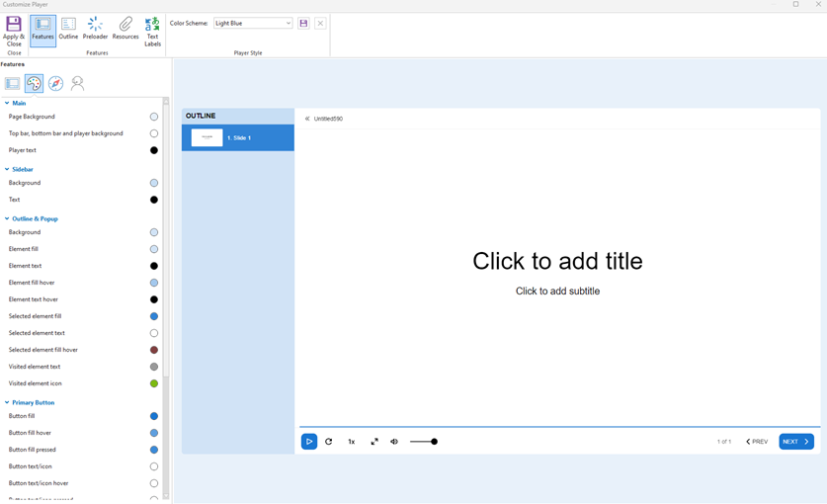Pick Outline & Popup Background swatch

[154, 232]
